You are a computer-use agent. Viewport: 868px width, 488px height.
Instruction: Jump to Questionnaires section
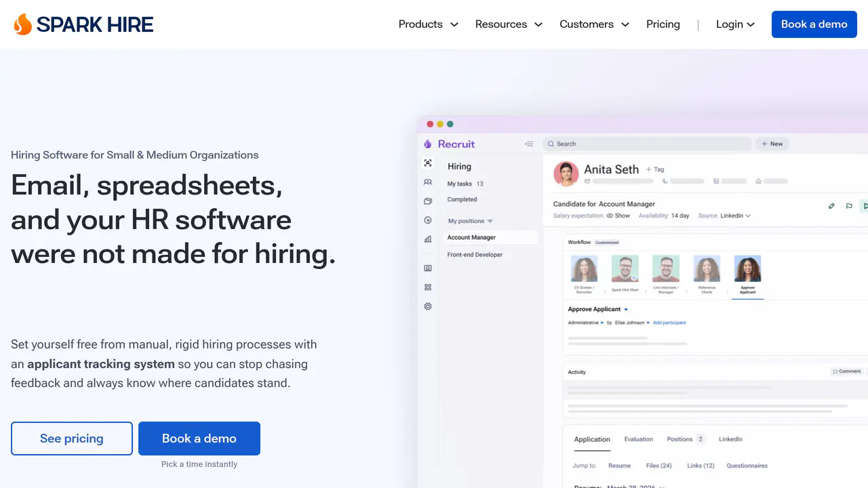[747, 466]
